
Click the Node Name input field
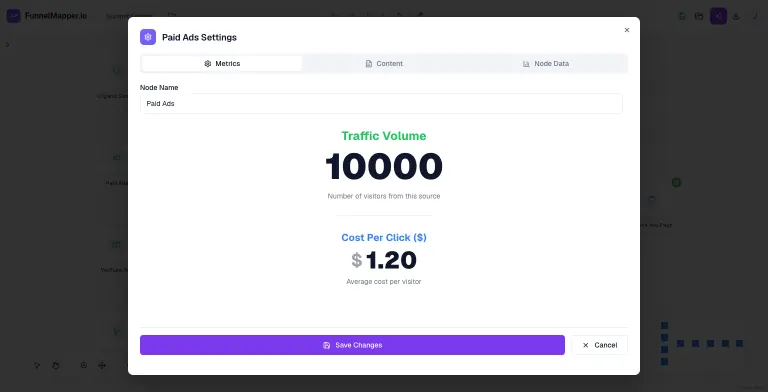tap(381, 104)
